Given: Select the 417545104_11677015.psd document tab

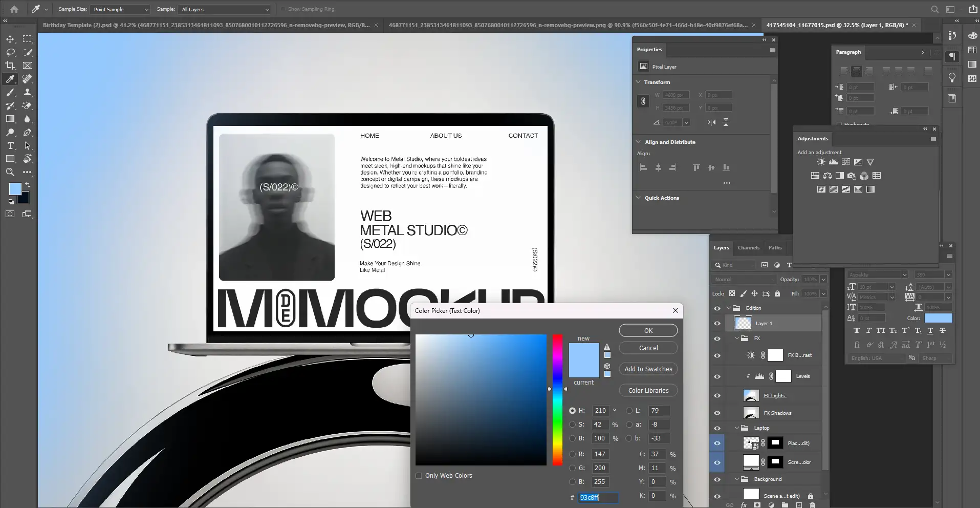Looking at the screenshot, I should [837, 25].
